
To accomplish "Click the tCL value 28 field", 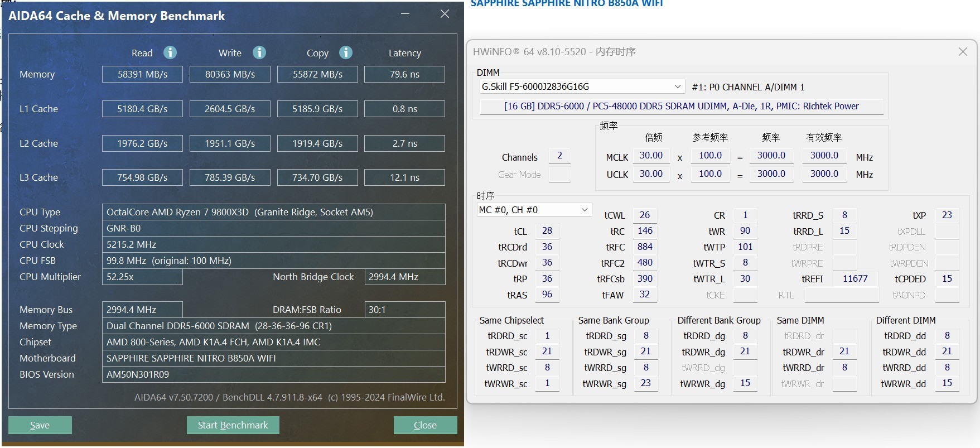I will pyautogui.click(x=547, y=231).
